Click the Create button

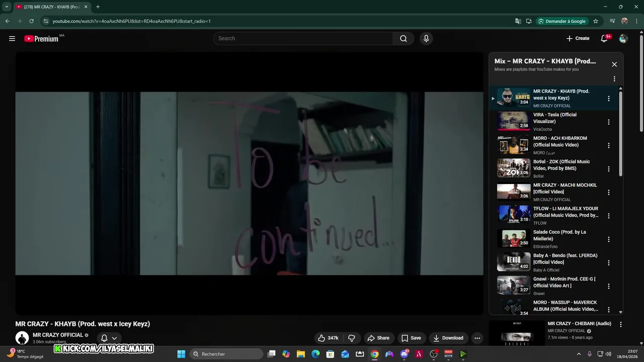578,38
